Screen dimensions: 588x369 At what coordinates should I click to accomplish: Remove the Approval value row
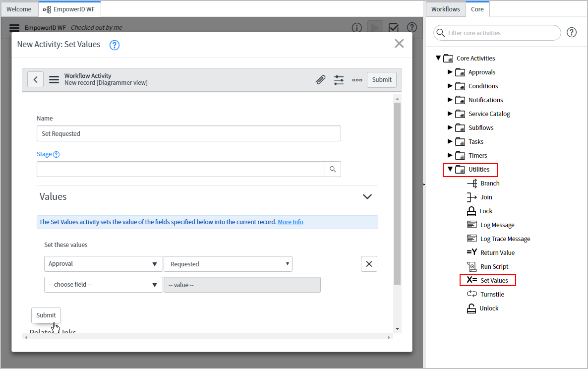(x=369, y=264)
